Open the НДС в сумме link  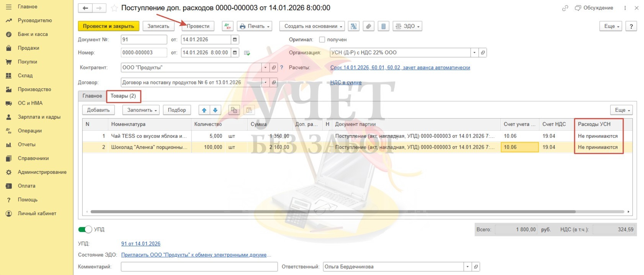[x=346, y=82]
